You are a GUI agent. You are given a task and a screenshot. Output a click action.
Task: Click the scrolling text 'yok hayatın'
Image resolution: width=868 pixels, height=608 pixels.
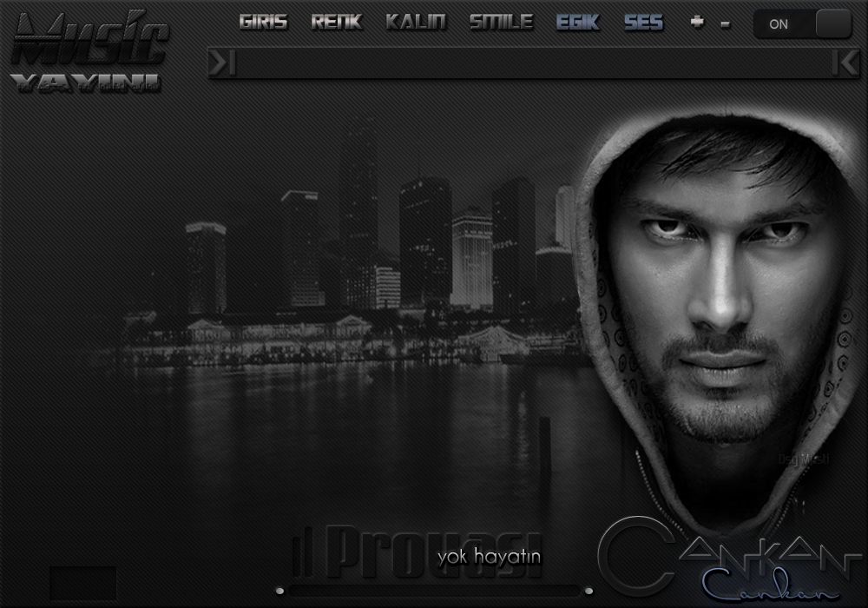click(x=489, y=556)
